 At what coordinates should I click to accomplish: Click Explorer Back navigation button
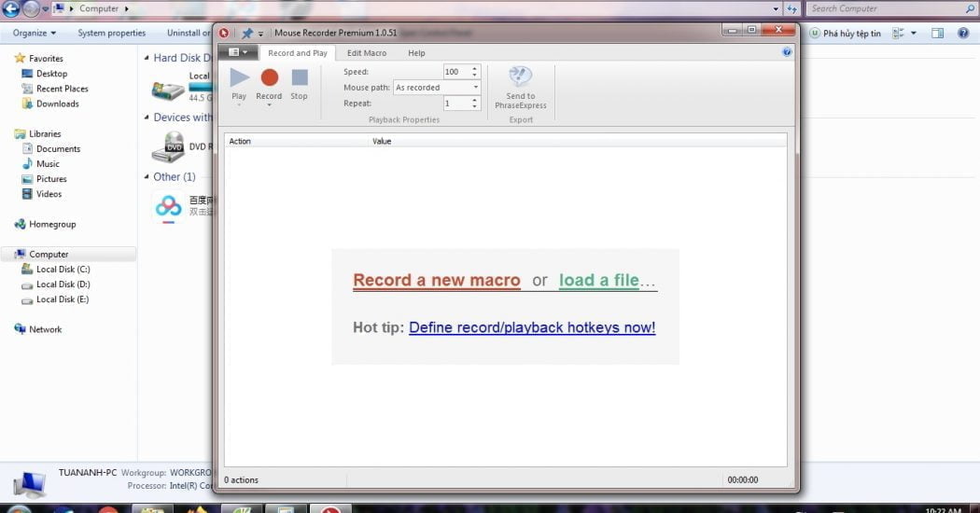(10, 8)
